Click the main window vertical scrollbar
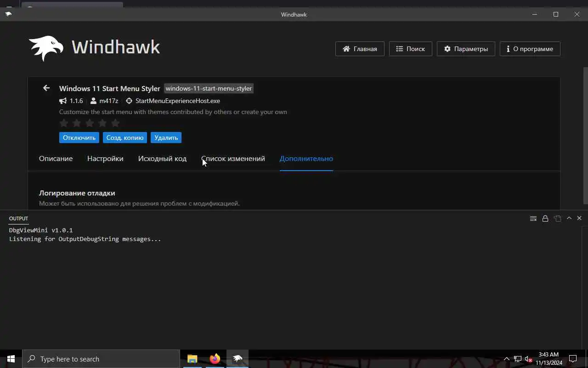This screenshot has width=588, height=368. pyautogui.click(x=585, y=136)
